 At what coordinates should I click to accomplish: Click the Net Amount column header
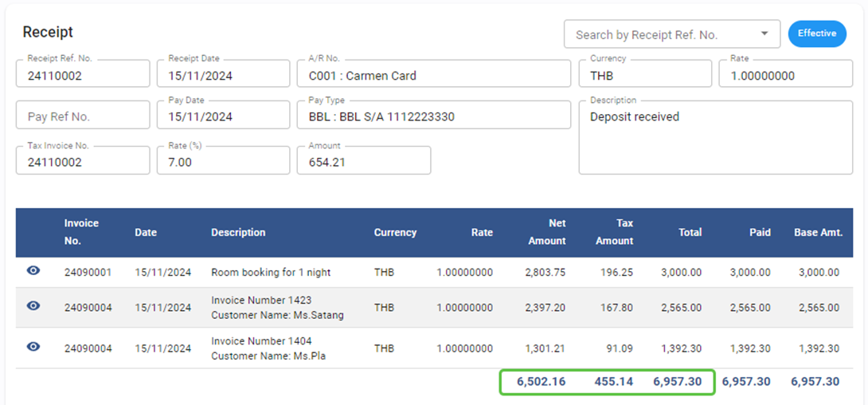[546, 232]
